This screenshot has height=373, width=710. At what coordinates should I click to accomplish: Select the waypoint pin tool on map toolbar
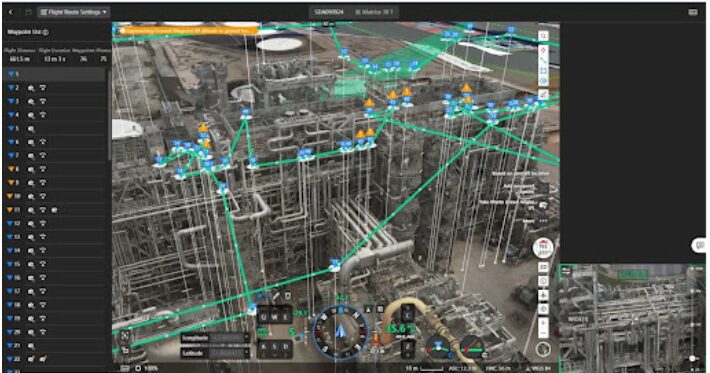tap(543, 50)
